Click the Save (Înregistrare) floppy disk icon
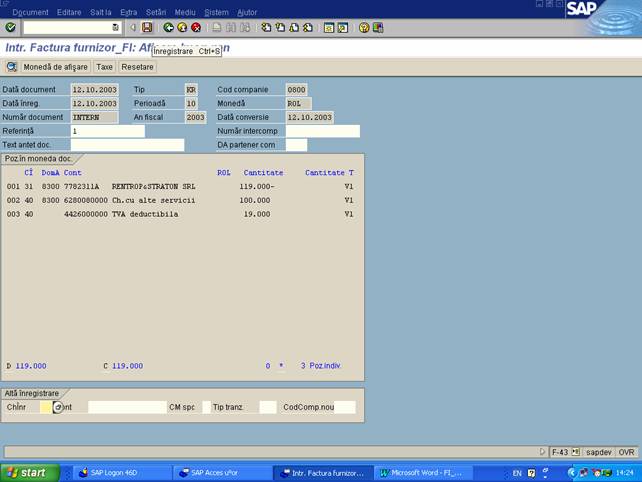 [x=147, y=28]
